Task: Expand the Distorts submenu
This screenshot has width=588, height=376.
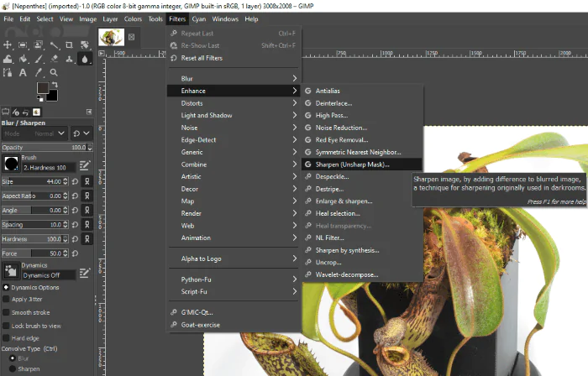Action: (233, 103)
